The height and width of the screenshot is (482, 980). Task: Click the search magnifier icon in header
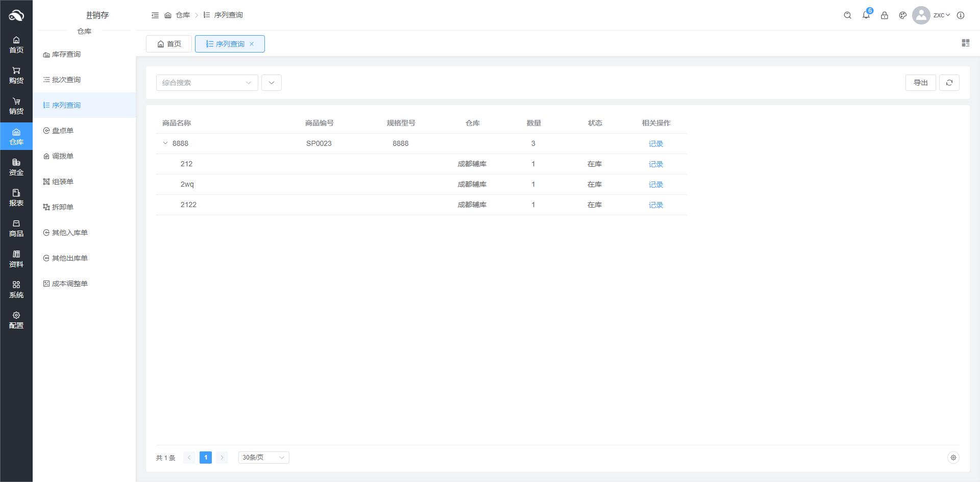(x=848, y=15)
